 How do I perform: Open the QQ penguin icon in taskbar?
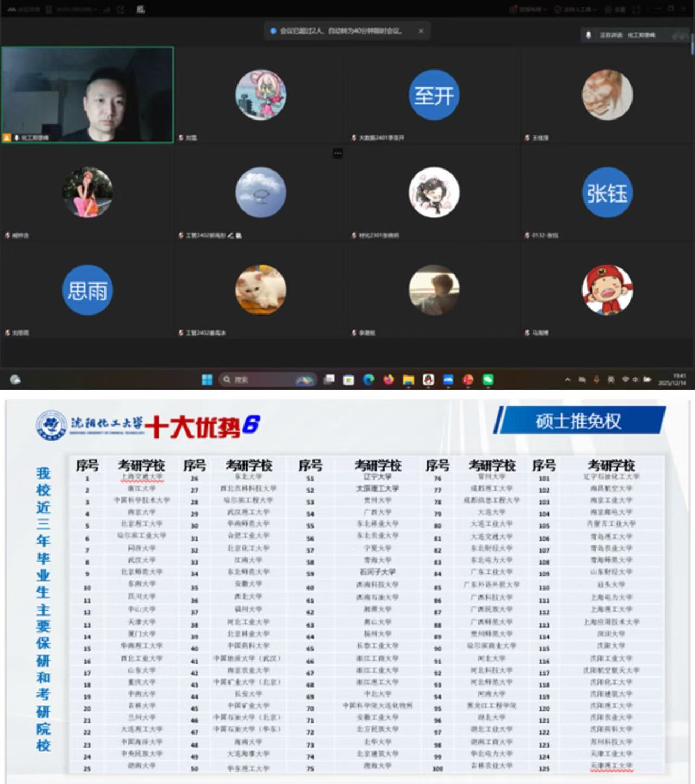[x=428, y=380]
